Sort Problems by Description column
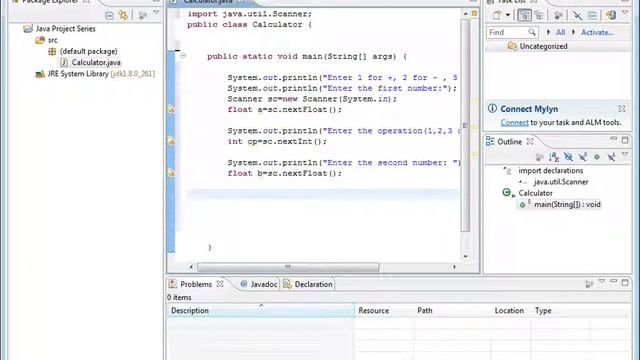Image resolution: width=640 pixels, height=360 pixels. click(x=261, y=311)
